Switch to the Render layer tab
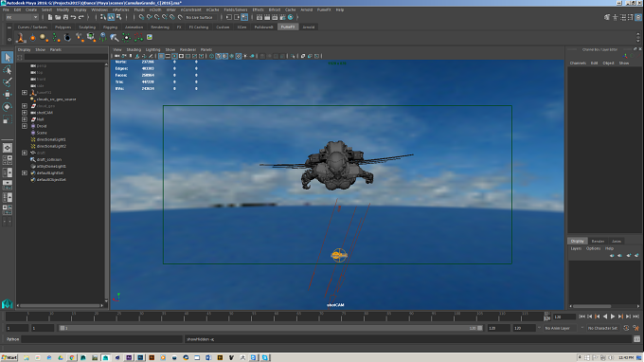The height and width of the screenshot is (362, 644). pos(598,242)
